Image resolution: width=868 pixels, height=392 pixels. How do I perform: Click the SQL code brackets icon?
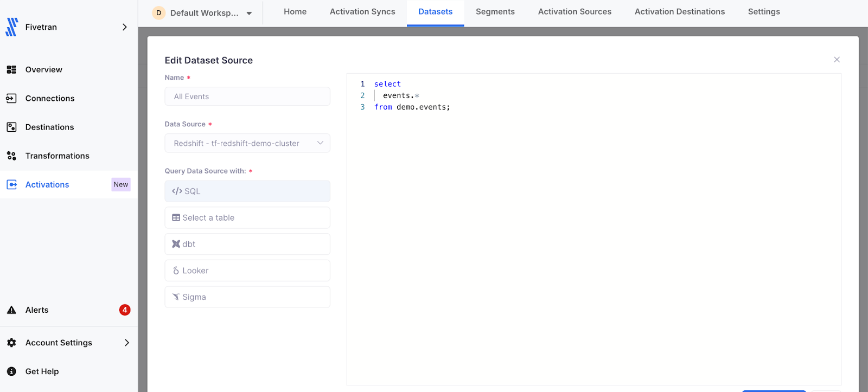[177, 191]
